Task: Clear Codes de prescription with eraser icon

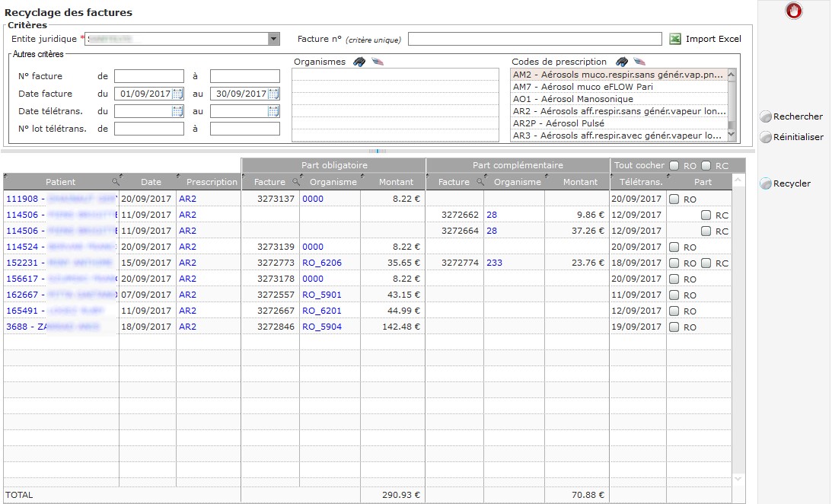Action: tap(639, 62)
